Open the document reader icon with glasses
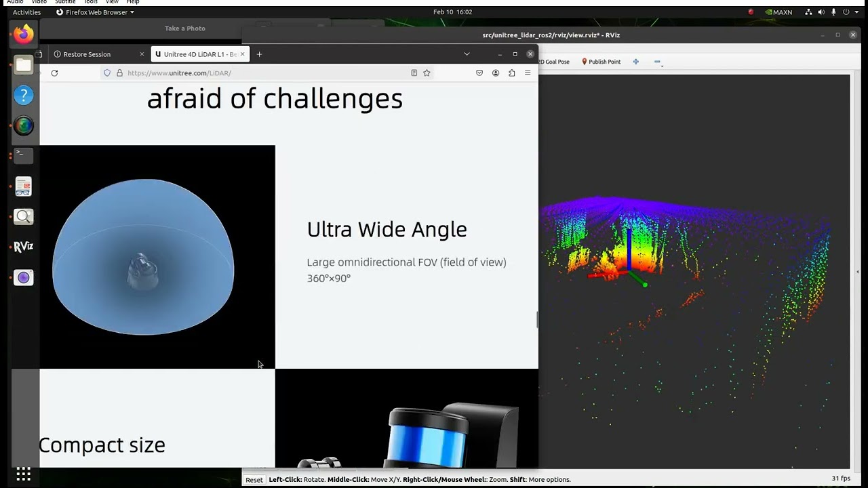The height and width of the screenshot is (488, 868). (24, 186)
